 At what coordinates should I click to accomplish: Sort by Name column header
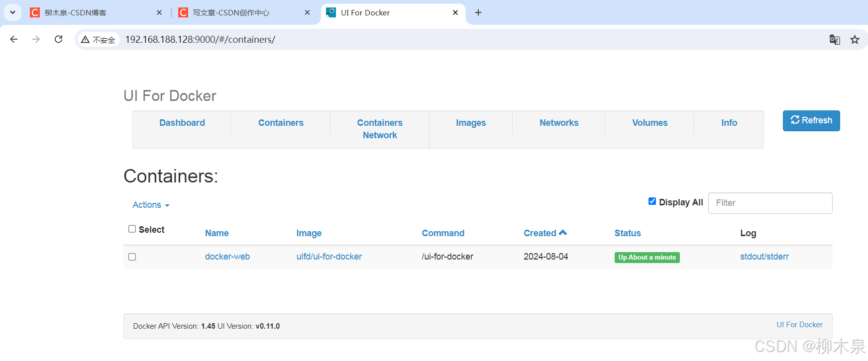[217, 233]
